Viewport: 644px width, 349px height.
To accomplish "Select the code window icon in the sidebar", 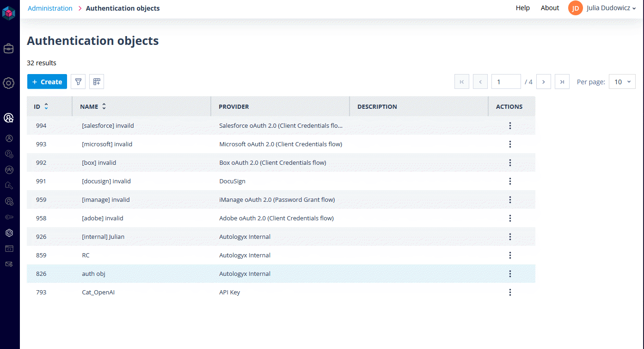I will click(9, 249).
